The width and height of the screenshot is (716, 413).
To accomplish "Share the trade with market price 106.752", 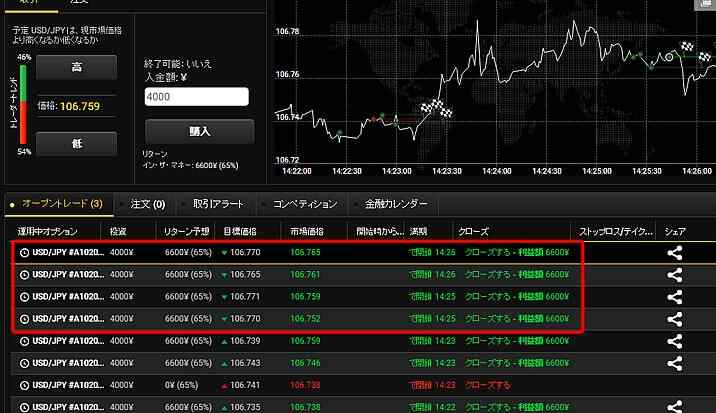I will 675,319.
